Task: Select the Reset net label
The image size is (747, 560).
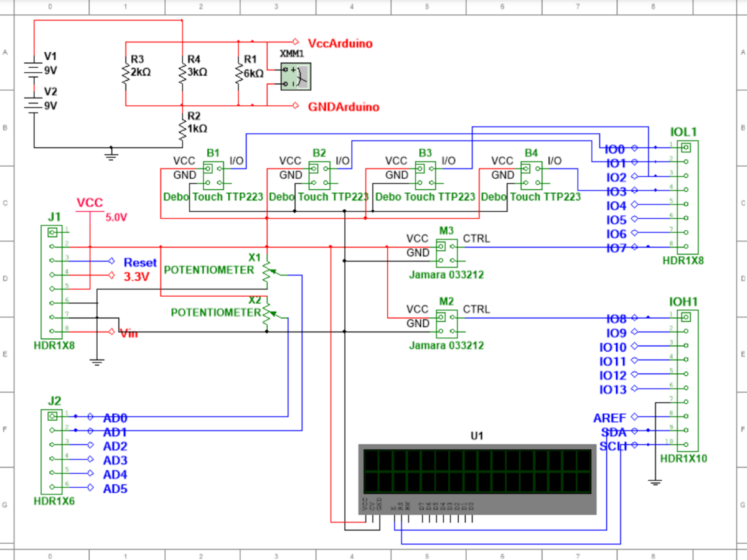Action: click(140, 263)
